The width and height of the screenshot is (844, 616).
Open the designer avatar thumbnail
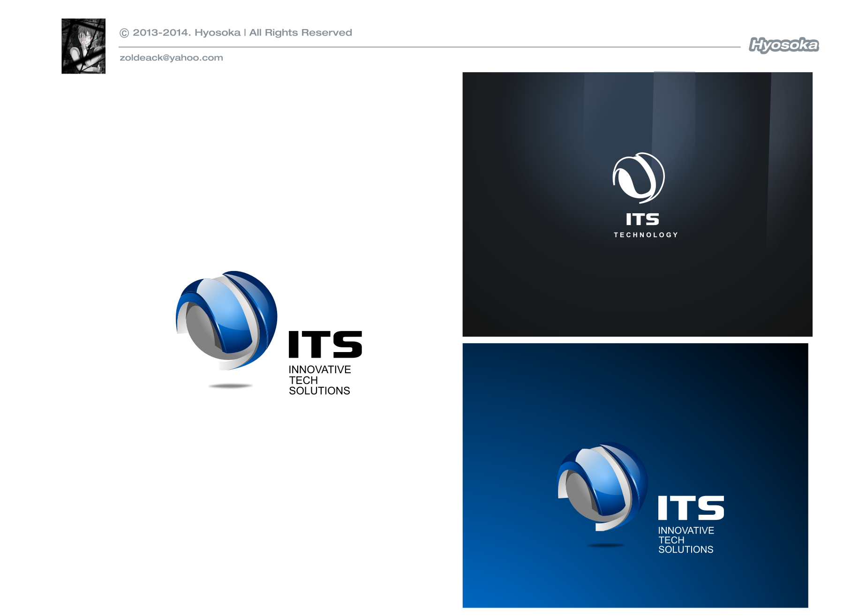tap(83, 46)
